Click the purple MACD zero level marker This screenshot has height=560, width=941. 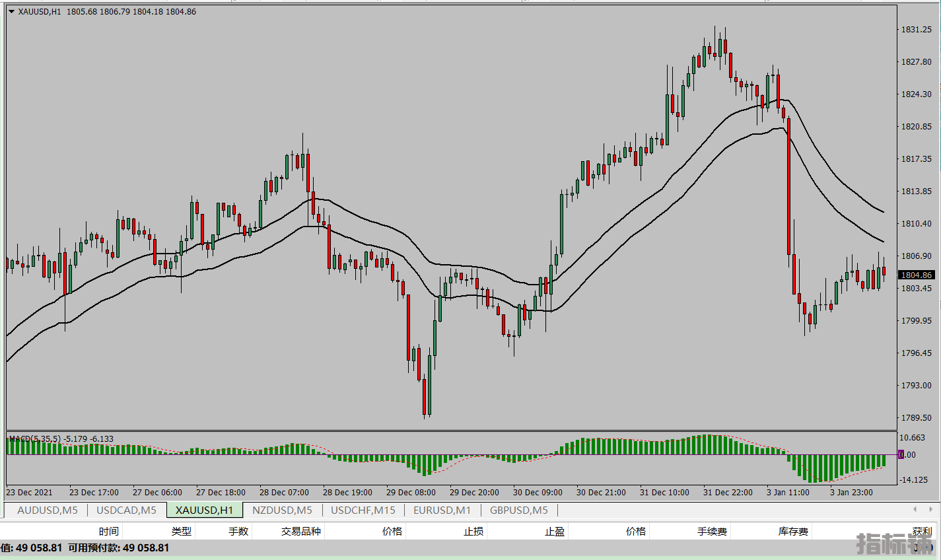[901, 454]
